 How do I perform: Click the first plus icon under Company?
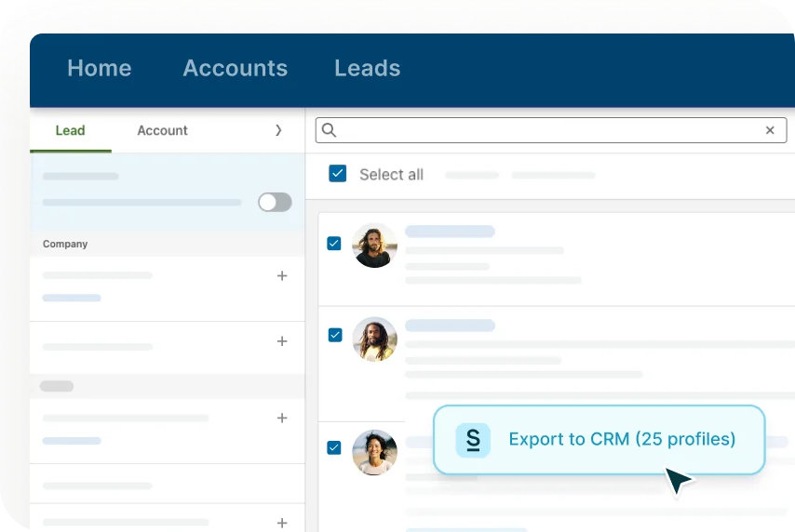click(282, 276)
